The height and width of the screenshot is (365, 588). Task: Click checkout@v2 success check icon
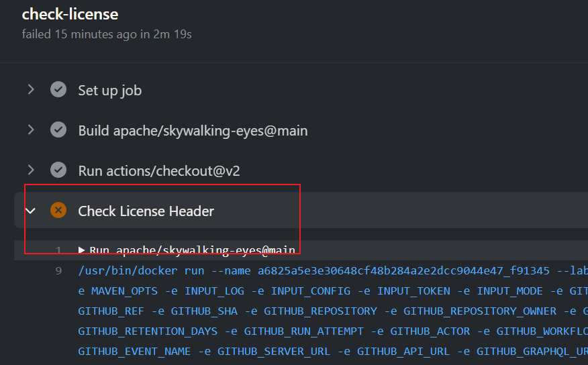point(58,170)
